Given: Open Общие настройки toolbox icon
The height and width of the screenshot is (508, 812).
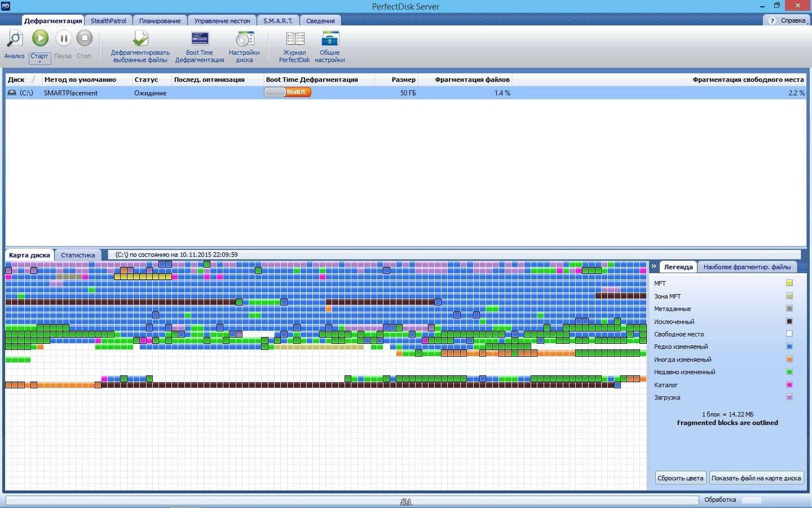Looking at the screenshot, I should [330, 38].
